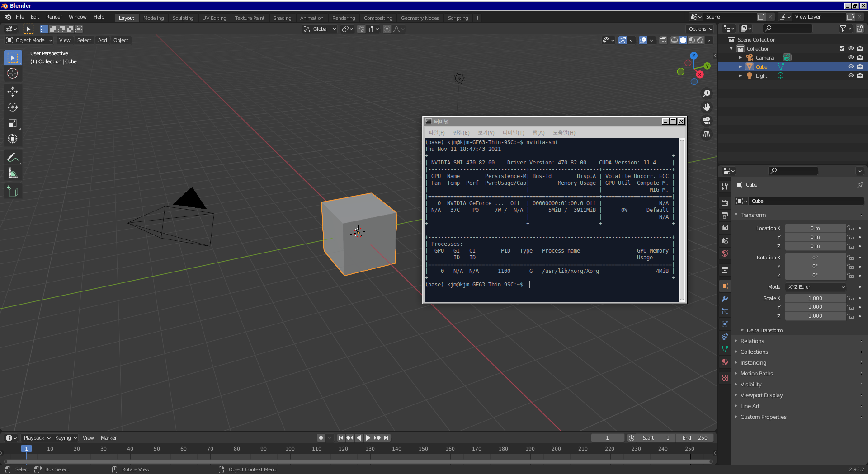Open the Object Data properties tab
The height and width of the screenshot is (474, 868).
pyautogui.click(x=725, y=349)
